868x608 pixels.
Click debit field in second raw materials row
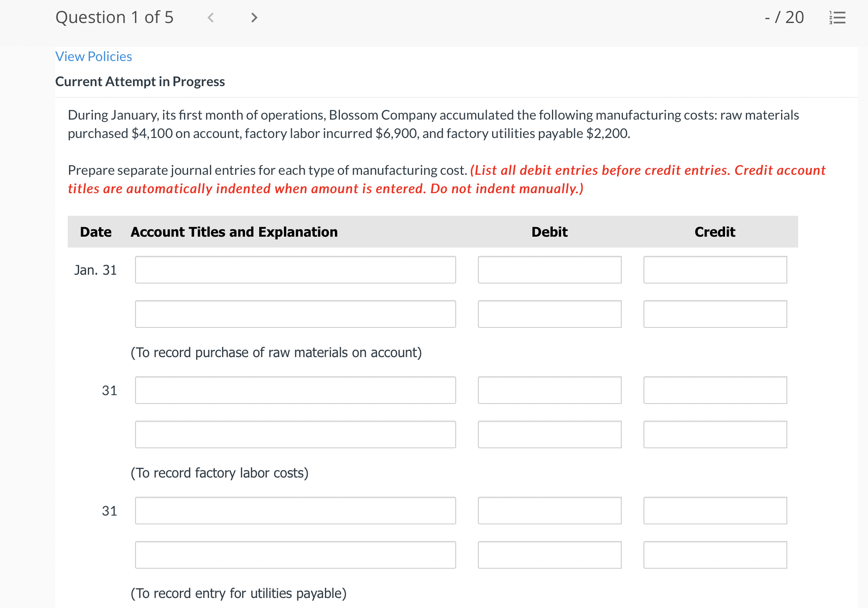(x=549, y=314)
